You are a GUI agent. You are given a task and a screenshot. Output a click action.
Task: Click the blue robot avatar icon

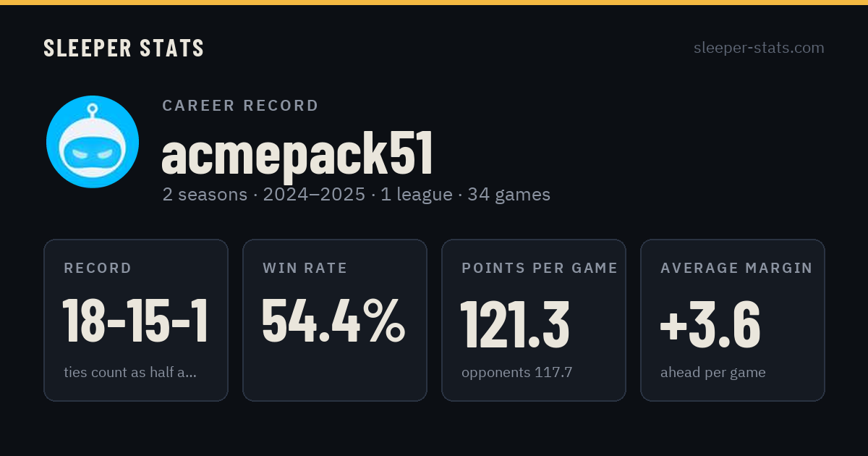(93, 142)
